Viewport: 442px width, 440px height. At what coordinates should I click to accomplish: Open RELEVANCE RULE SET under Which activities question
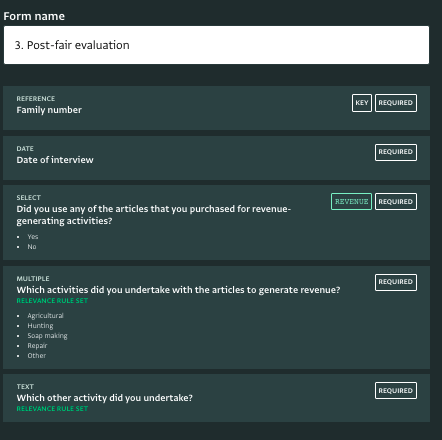(52, 301)
